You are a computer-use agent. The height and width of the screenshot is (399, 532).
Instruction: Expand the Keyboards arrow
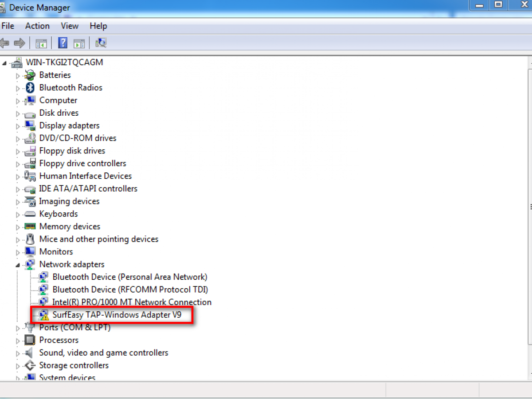click(18, 215)
